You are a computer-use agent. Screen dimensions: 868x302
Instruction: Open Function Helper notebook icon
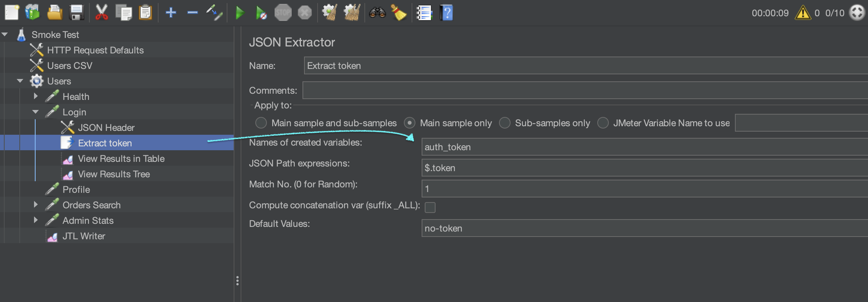424,13
